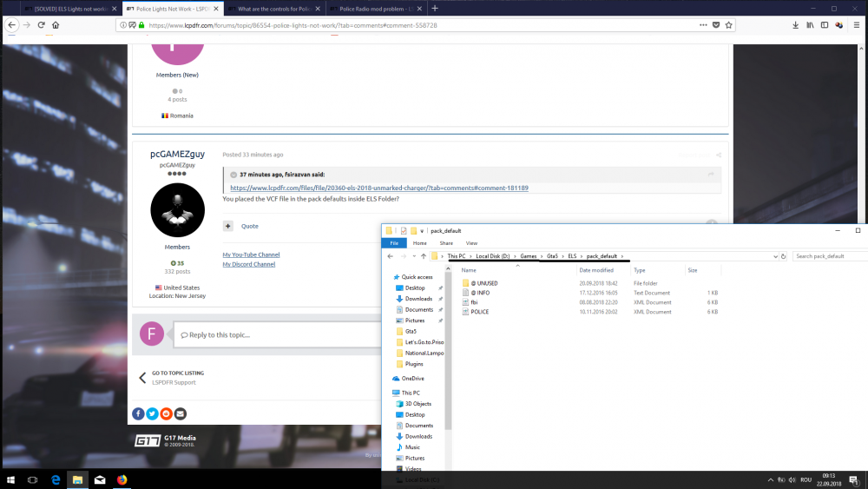The image size is (868, 489).
Task: Click the Gta5 breadcrumb segment
Action: click(552, 256)
